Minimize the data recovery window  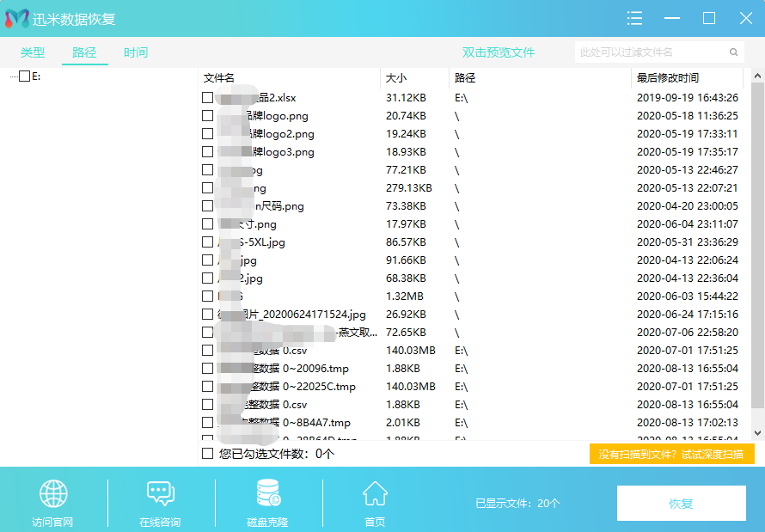[671, 18]
